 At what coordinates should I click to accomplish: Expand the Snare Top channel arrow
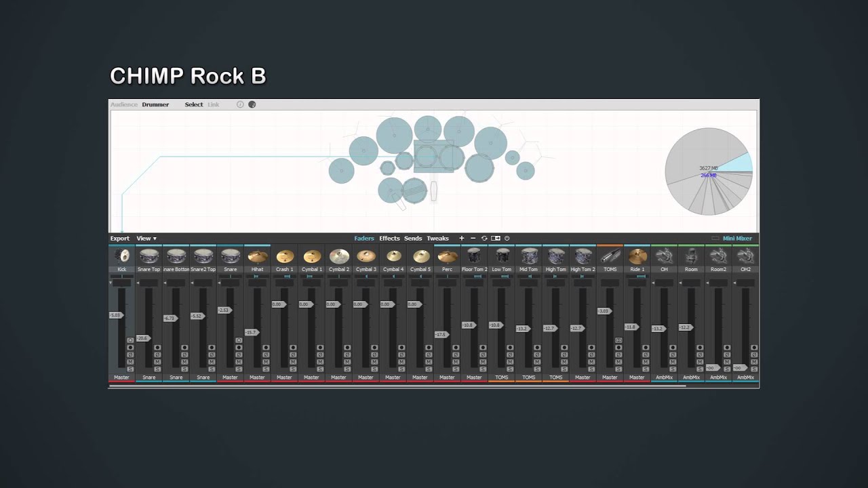(138, 283)
